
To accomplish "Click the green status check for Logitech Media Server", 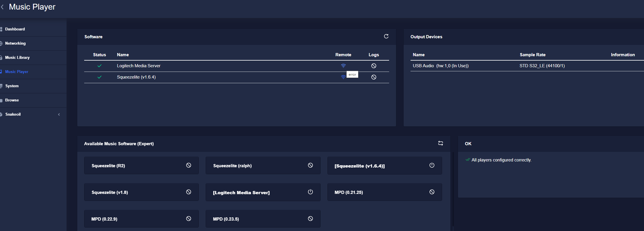I will point(100,66).
